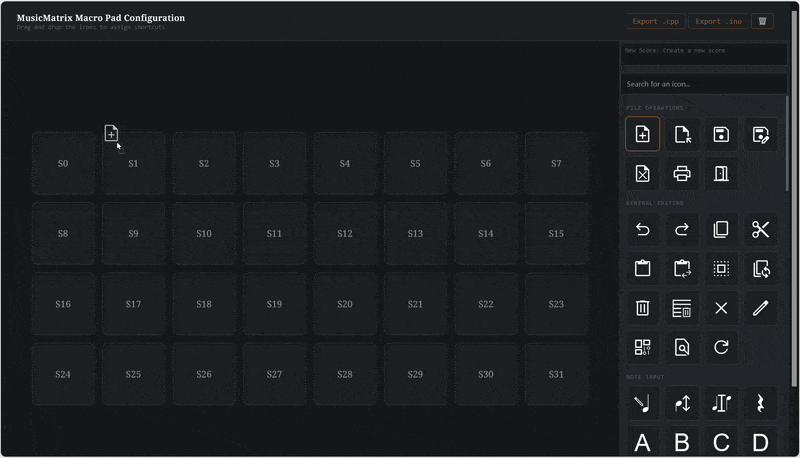Select the New Score file icon
800x458 pixels.
click(x=642, y=134)
